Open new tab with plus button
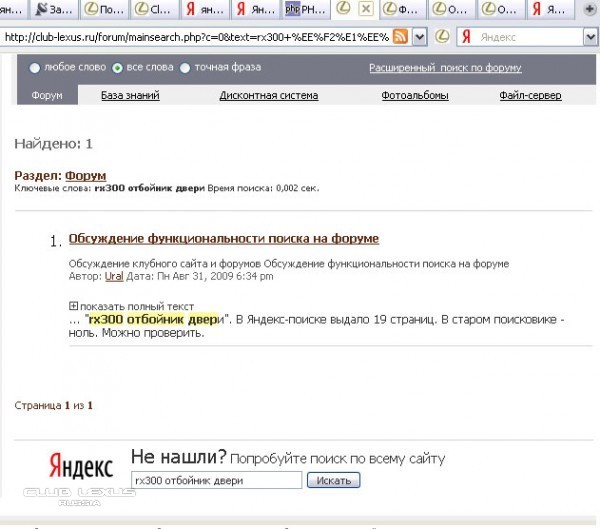600x529 pixels. [x=590, y=10]
